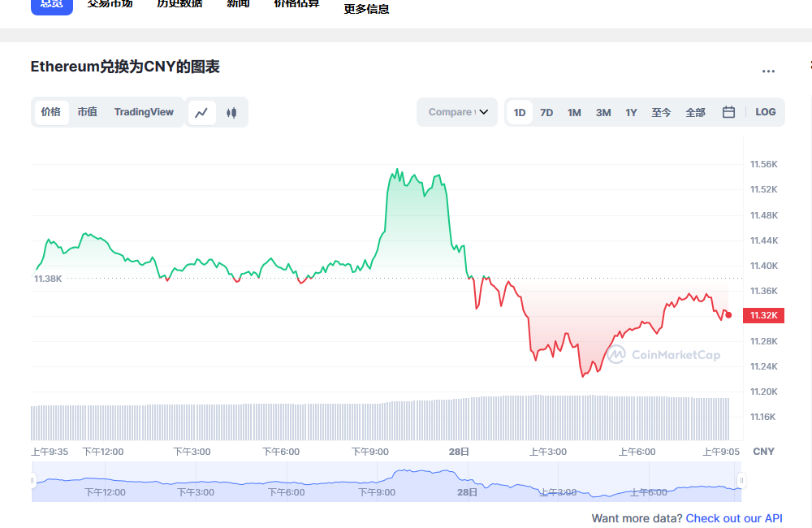Switch to candlestick chart icon
This screenshot has height=528, width=812.
(231, 112)
